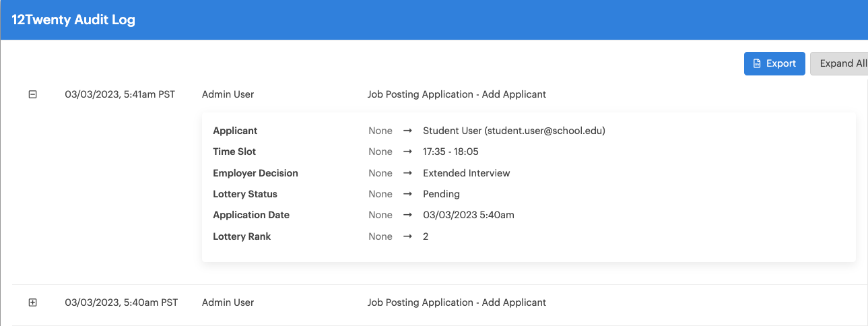Viewport: 868px width, 326px height.
Task: Click the 17:35 - 18:05 time slot value
Action: coord(450,152)
